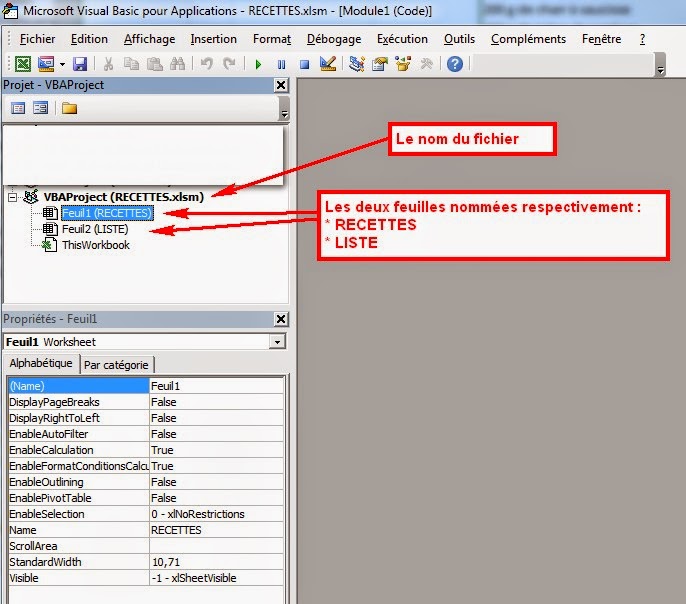Open the Feuil1 Worksheet object dropdown
Image resolution: width=686 pixels, height=604 pixels.
(x=277, y=342)
